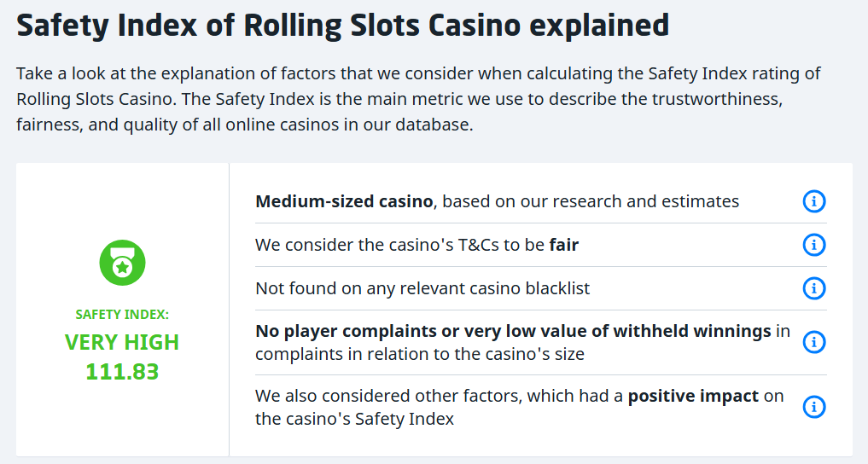Viewport: 868px width, 464px height.
Task: Select the "VERY HIGH" rating text
Action: point(122,343)
